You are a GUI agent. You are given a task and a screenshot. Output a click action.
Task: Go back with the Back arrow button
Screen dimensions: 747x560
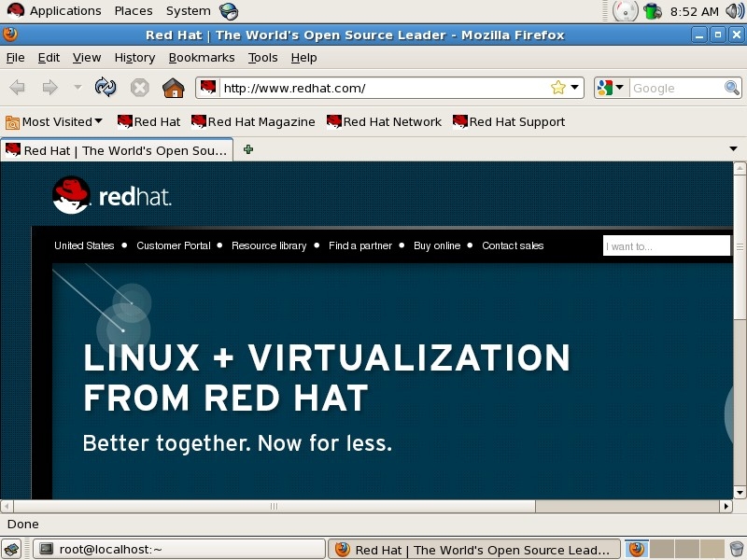click(17, 88)
